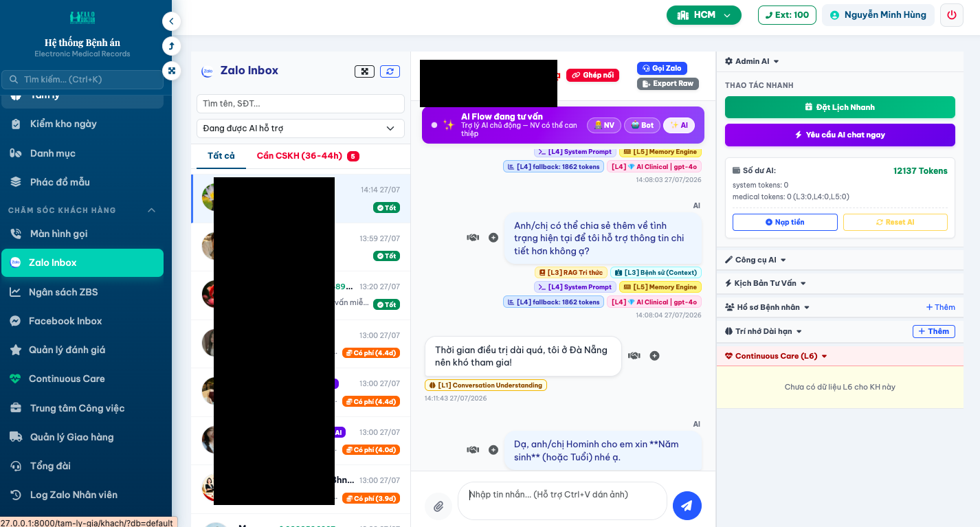Open Phác đồ mẫu layers item
The height and width of the screenshot is (527, 980).
point(82,182)
